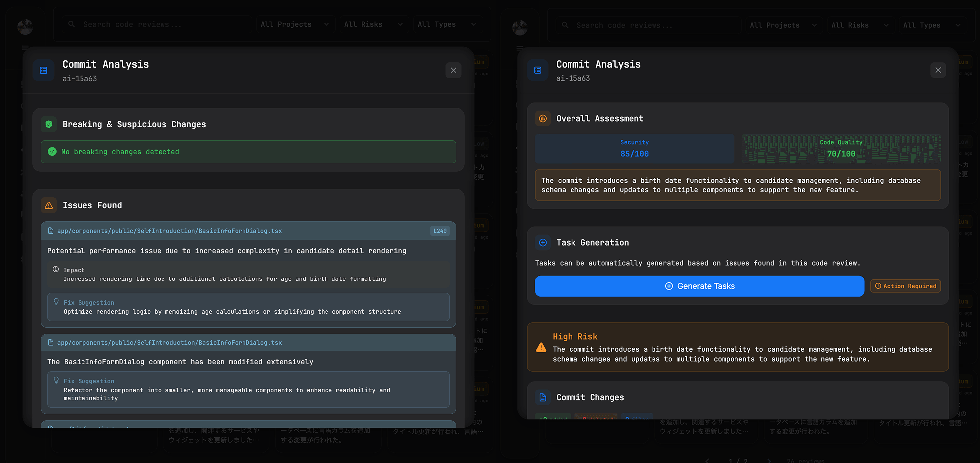Click the green shield icon beside Breaking & Suspicious Changes
The image size is (980, 463).
tap(49, 124)
